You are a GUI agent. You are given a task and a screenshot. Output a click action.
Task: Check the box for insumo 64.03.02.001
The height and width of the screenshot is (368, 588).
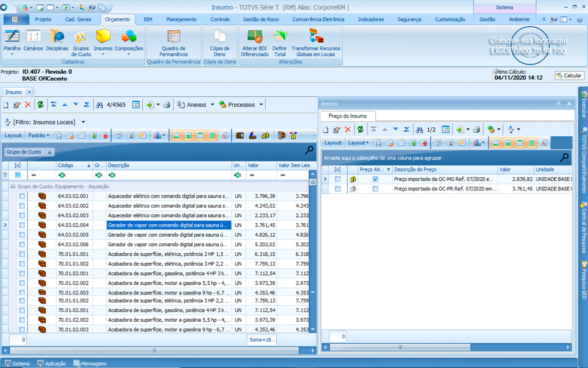22,196
